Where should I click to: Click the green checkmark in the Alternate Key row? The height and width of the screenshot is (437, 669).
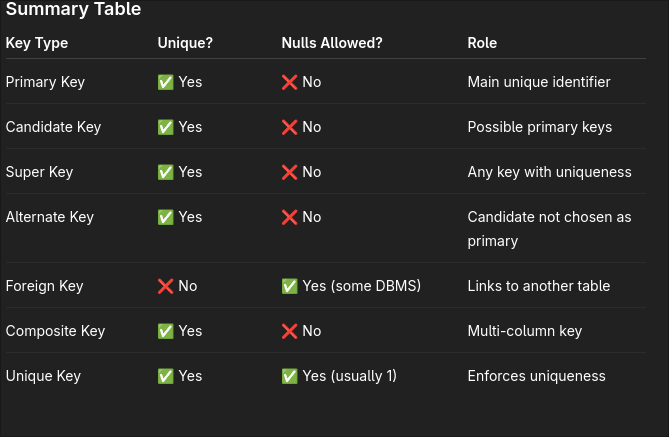coord(166,217)
